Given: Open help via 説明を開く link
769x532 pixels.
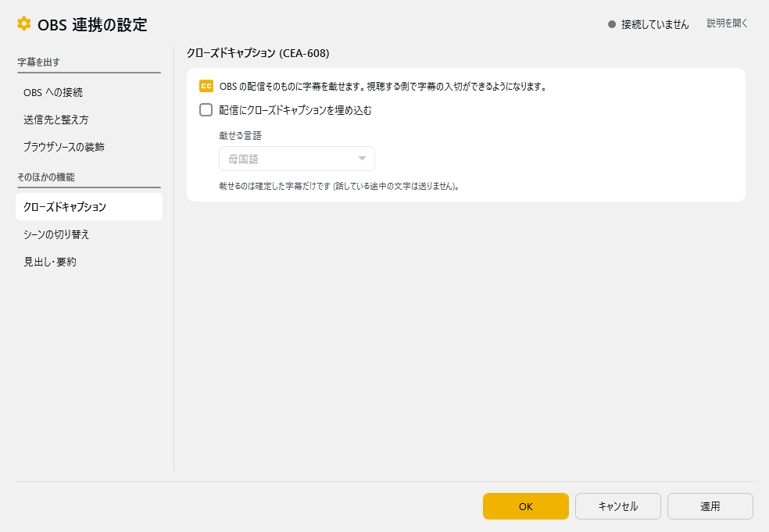Looking at the screenshot, I should pos(728,23).
